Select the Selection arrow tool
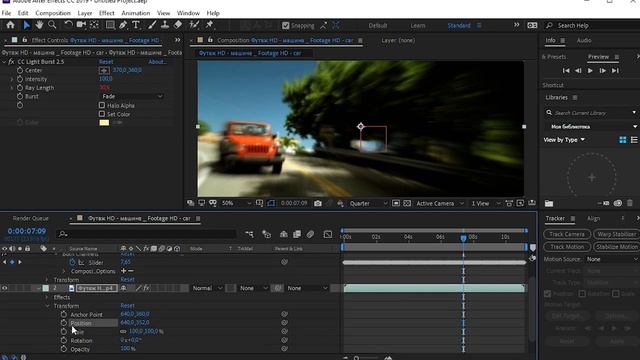The image size is (640, 360). (27, 25)
